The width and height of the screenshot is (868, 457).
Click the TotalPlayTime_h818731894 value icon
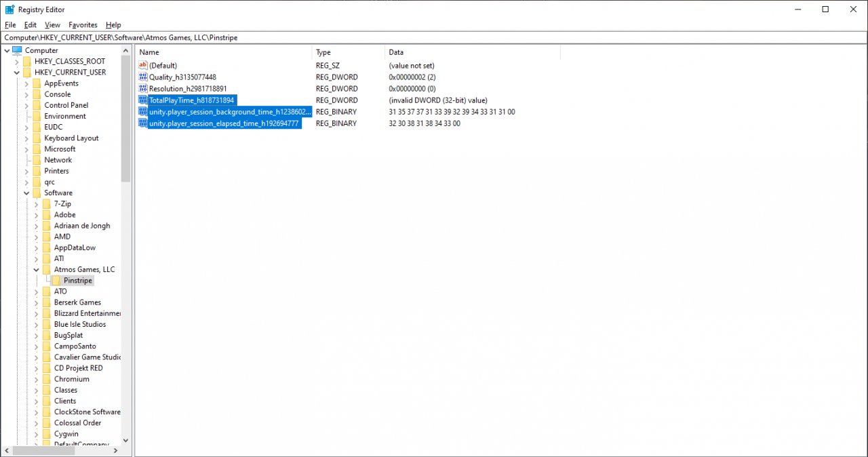142,100
